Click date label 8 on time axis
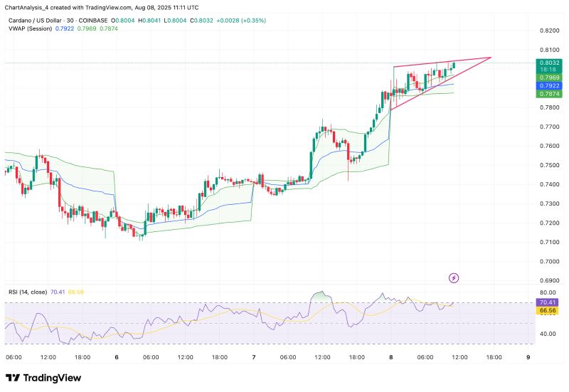Image resolution: width=569 pixels, height=392 pixels. pos(391,357)
